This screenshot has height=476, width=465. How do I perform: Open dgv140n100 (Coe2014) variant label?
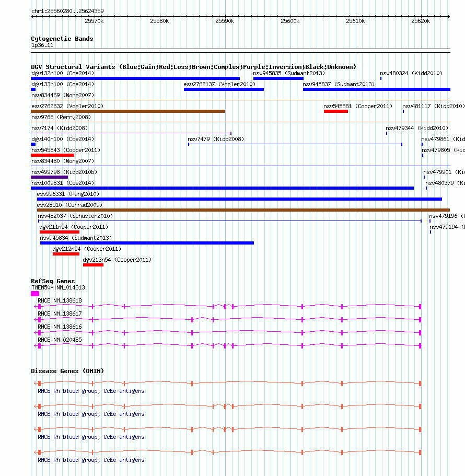tap(63, 139)
